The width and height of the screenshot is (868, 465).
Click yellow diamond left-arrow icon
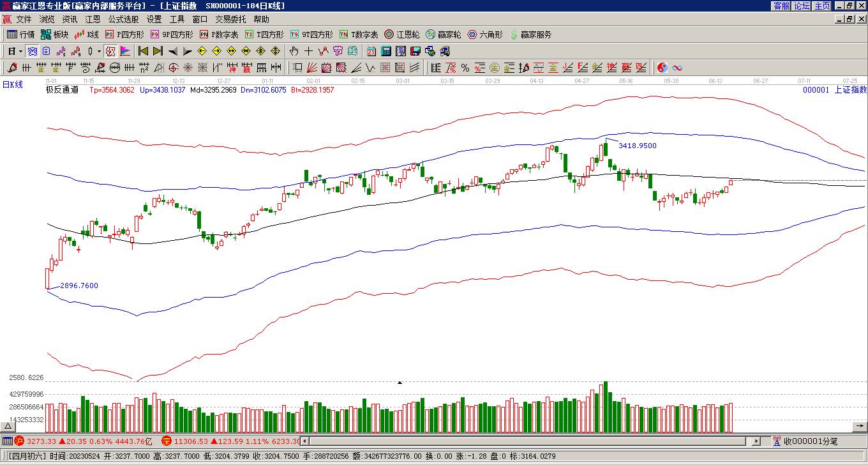click(202, 51)
